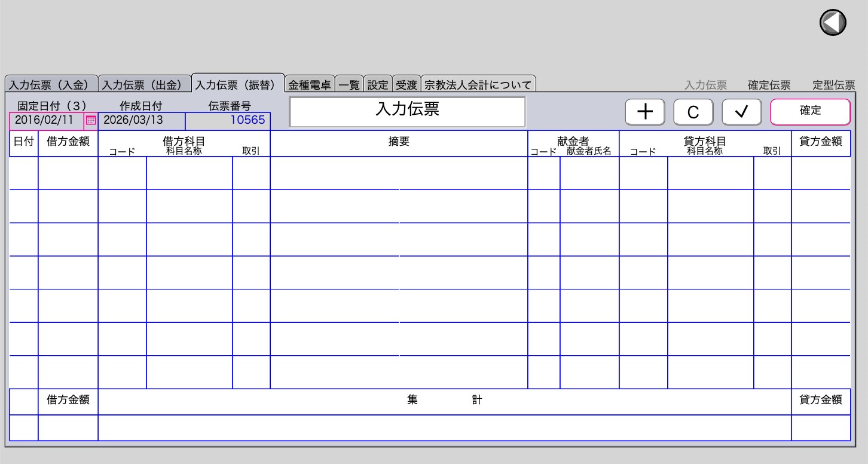Screen dimensions: 868x464
Task: Open the calendar picker beside fixed date
Action: [x=91, y=120]
